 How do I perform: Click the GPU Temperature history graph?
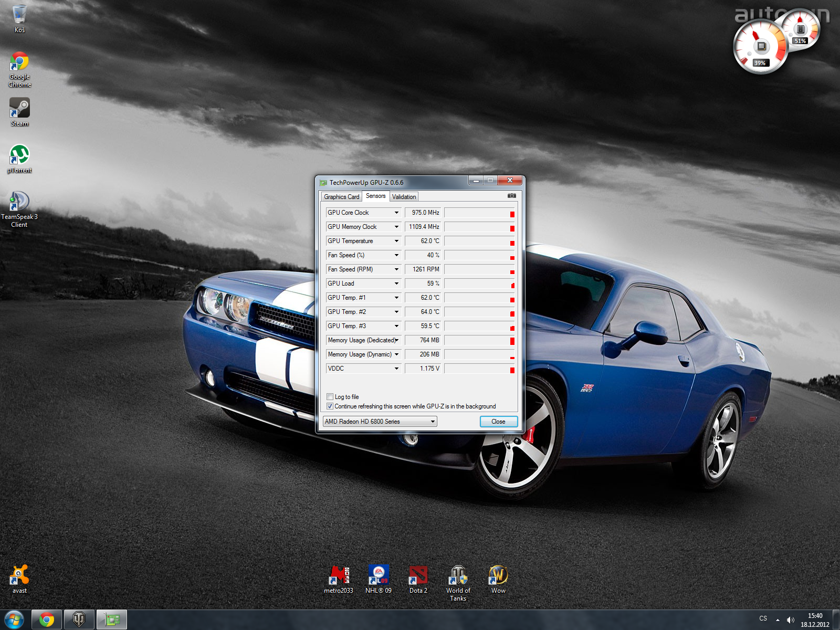point(479,241)
